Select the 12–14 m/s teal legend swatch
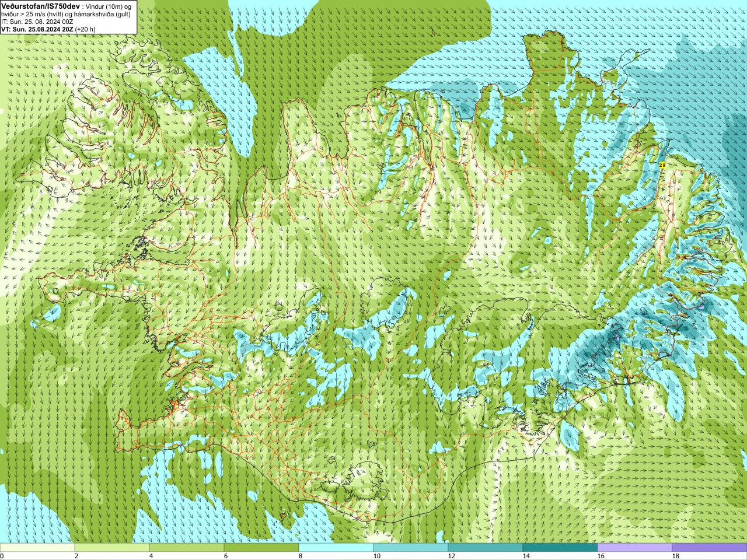Image resolution: width=747 pixels, height=560 pixels. click(x=486, y=548)
